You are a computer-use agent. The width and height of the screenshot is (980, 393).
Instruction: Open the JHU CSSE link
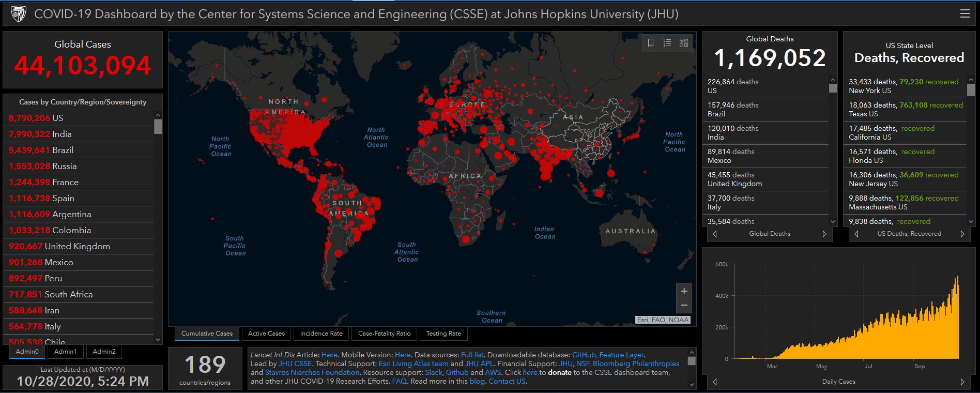click(x=295, y=364)
